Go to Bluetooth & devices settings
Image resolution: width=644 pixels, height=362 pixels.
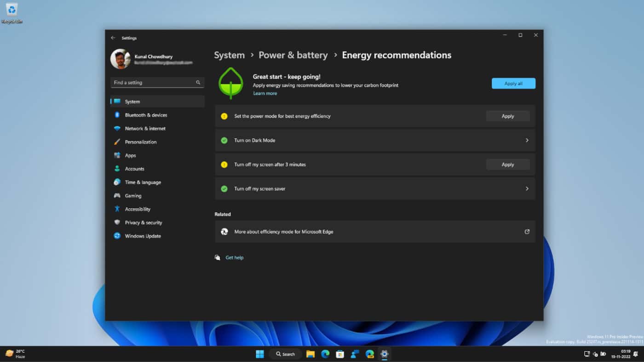[x=157, y=115]
